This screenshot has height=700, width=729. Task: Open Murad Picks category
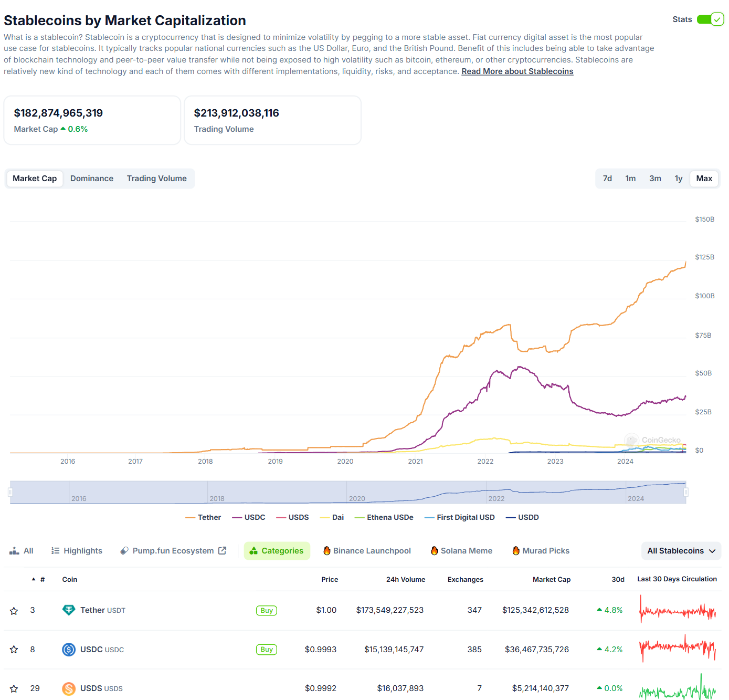pyautogui.click(x=541, y=551)
